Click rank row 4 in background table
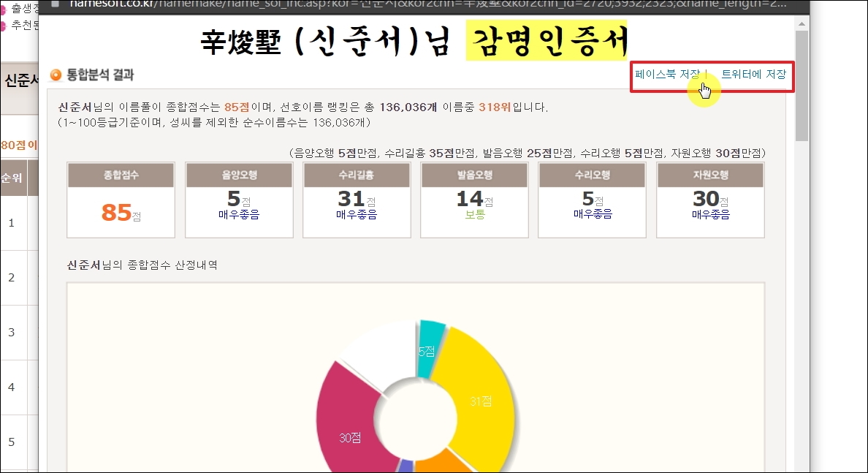Viewport: 868px width, 473px height. pos(19,387)
